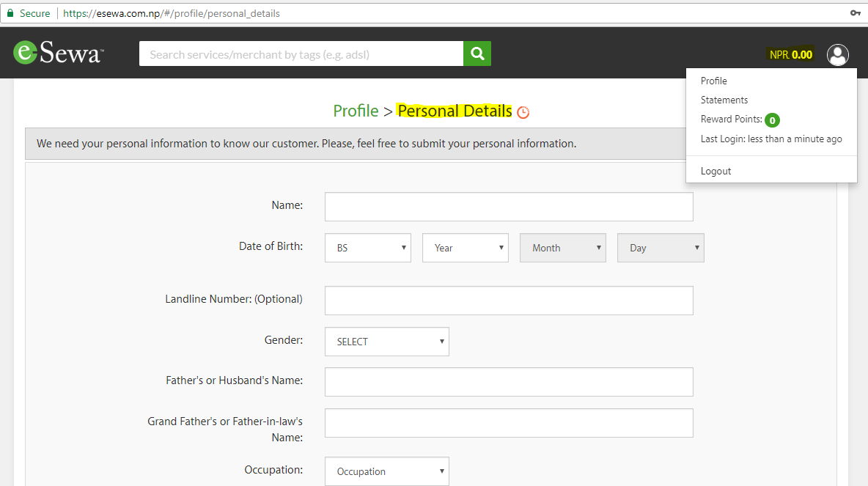Choose Profile from the dropdown menu
Image resolution: width=868 pixels, height=486 pixels.
tap(714, 81)
